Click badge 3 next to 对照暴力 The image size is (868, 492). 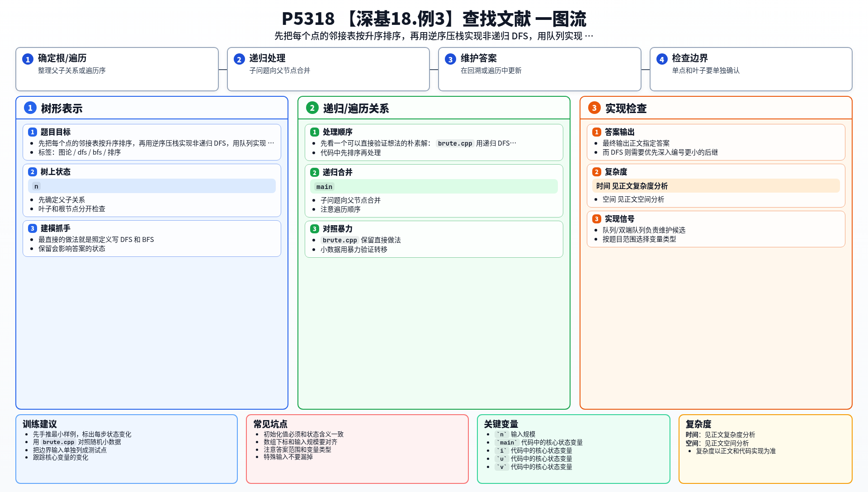pos(315,229)
